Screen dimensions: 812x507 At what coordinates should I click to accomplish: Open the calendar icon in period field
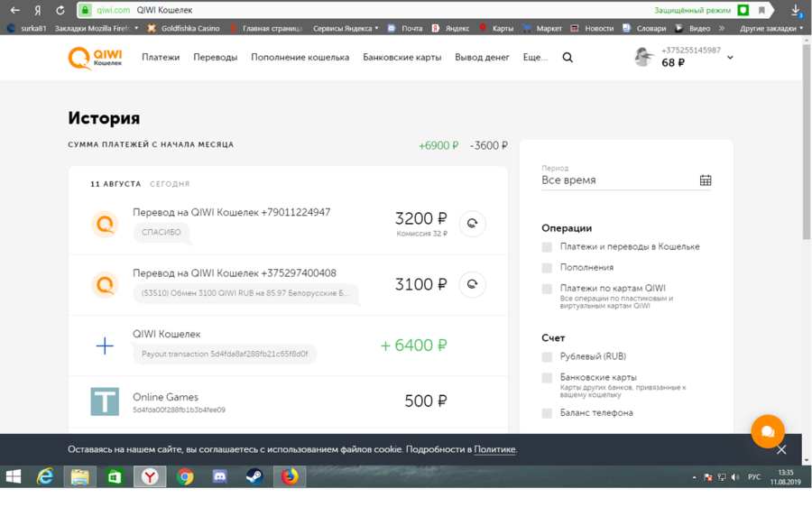point(706,180)
